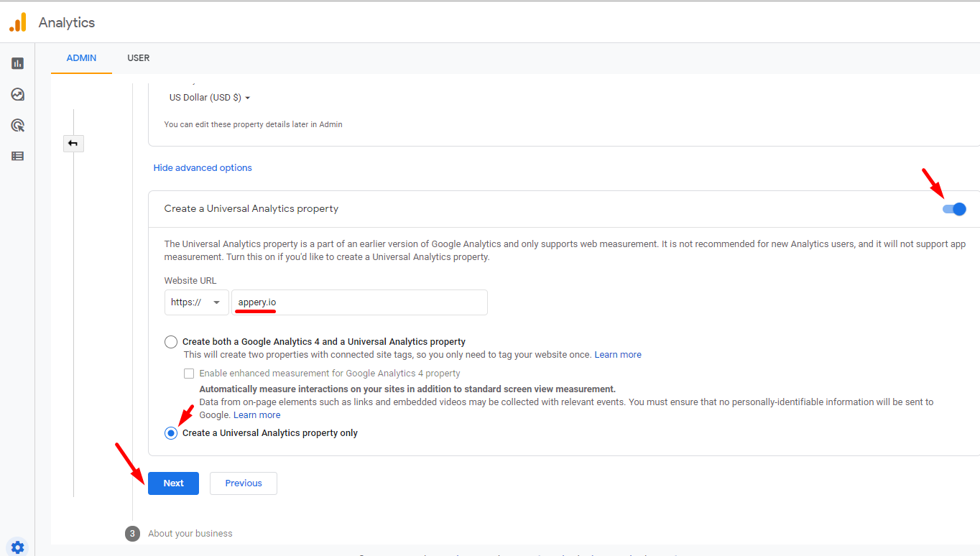Click the Google Analytics logo icon
Viewport: 980px width, 556px height.
(18, 22)
